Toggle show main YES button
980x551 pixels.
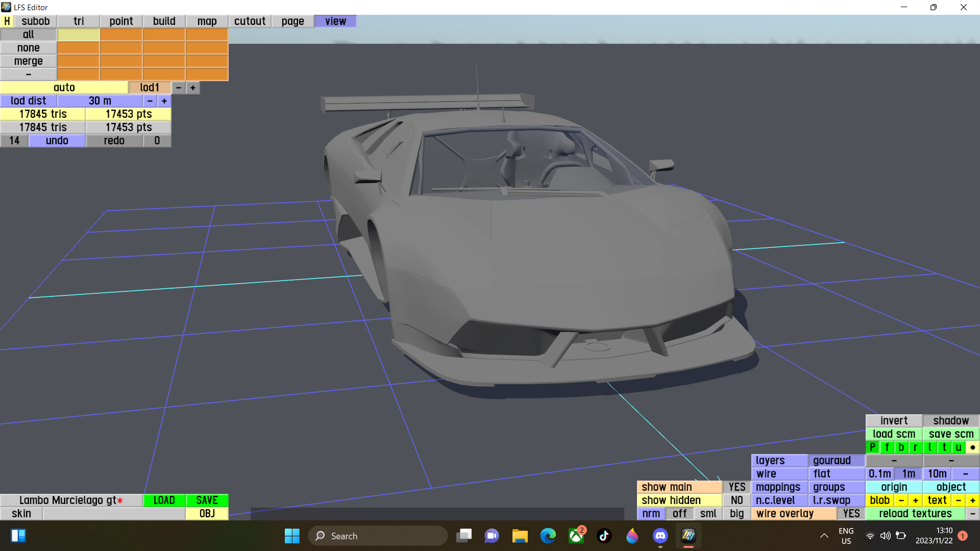point(737,487)
